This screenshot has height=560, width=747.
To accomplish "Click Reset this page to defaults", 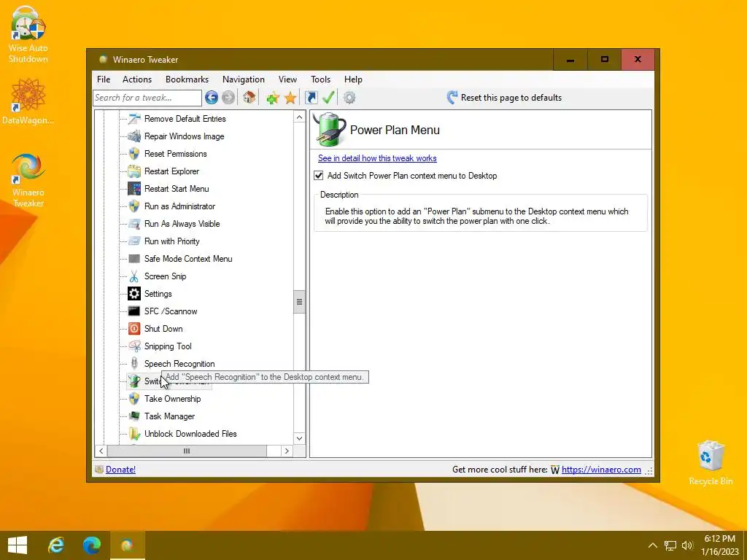I will coord(504,98).
